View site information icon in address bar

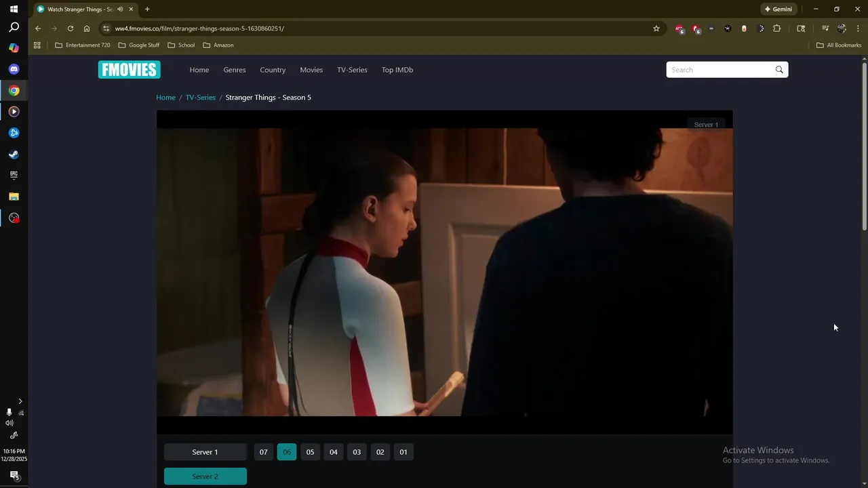coord(105,28)
